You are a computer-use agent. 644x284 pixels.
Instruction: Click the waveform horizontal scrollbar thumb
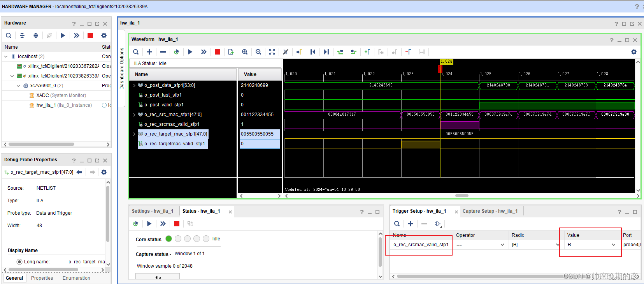462,196
